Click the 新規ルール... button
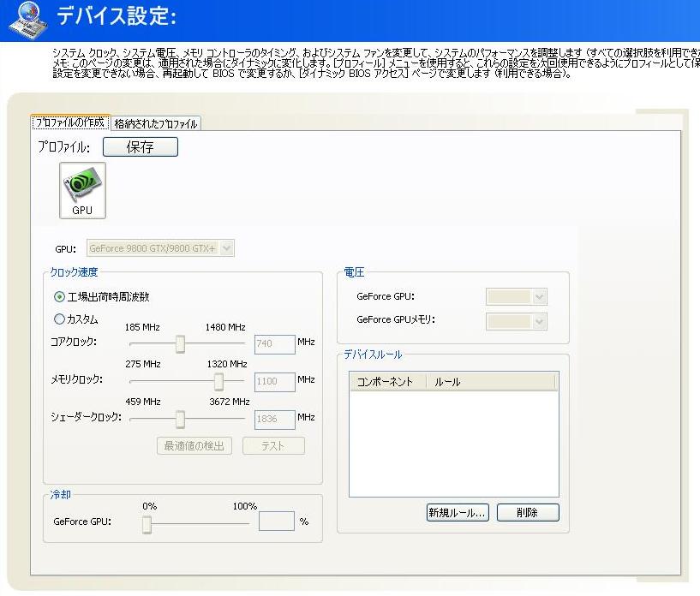700x596 pixels. pos(458,513)
